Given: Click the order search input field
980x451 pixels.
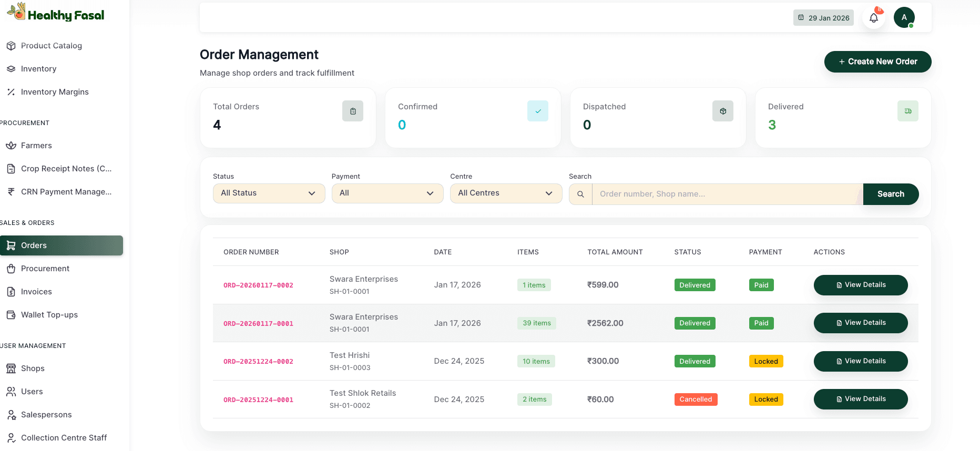Looking at the screenshot, I should [x=727, y=194].
